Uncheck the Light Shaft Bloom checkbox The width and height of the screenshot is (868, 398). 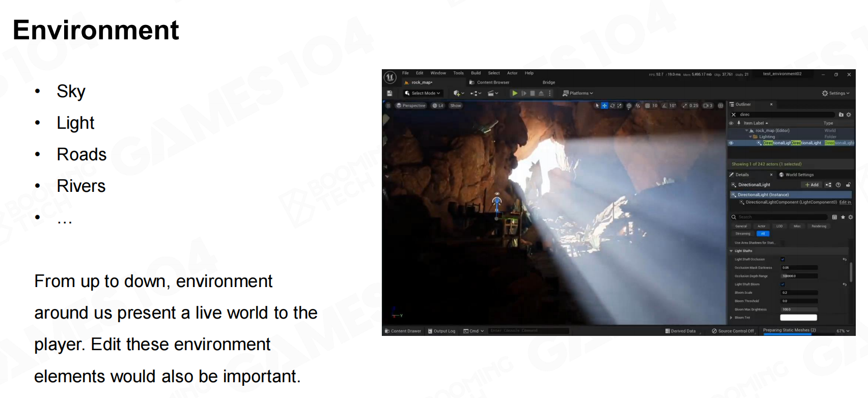click(x=782, y=285)
